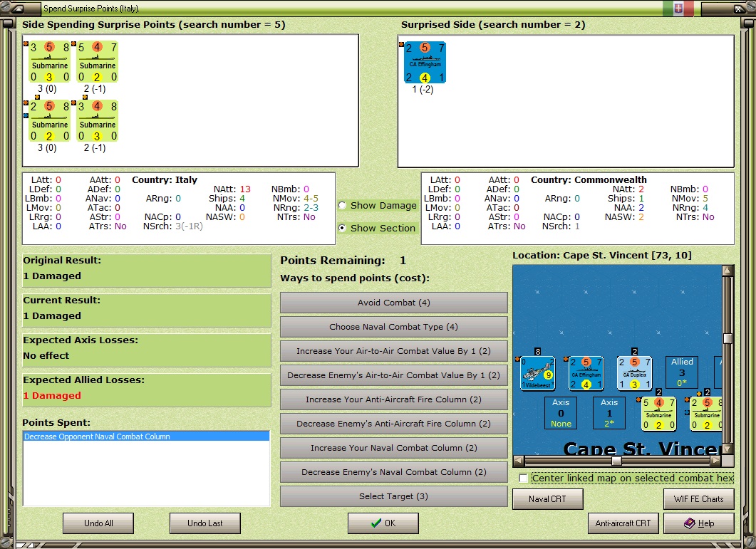Click the Allied 3 section box on map
The width and height of the screenshot is (756, 549).
pyautogui.click(x=682, y=372)
